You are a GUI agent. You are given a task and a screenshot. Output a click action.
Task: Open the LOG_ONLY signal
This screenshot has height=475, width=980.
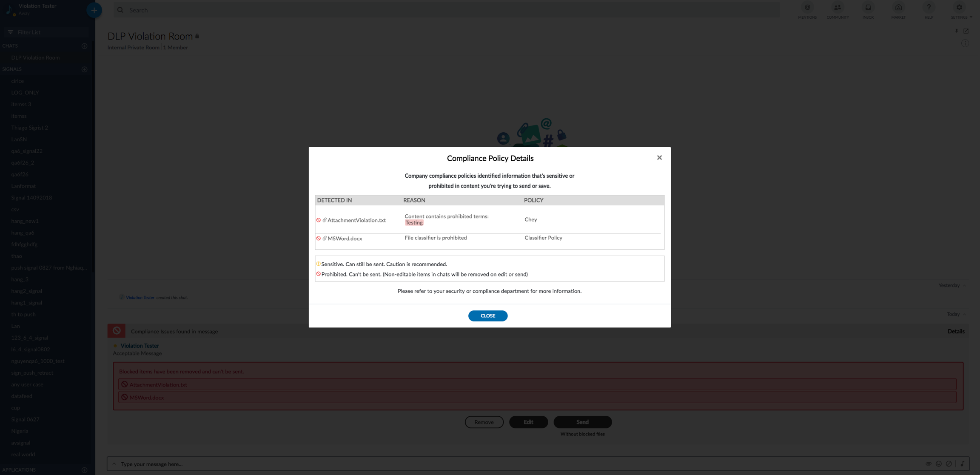[25, 93]
